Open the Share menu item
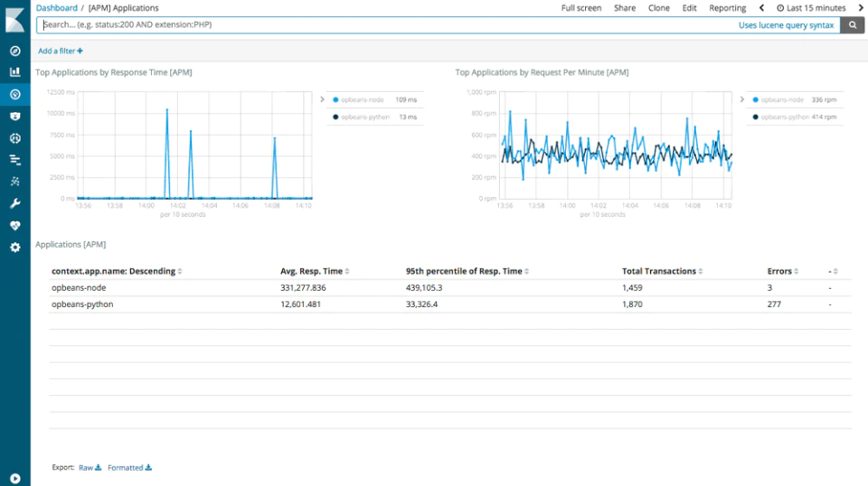 tap(625, 8)
